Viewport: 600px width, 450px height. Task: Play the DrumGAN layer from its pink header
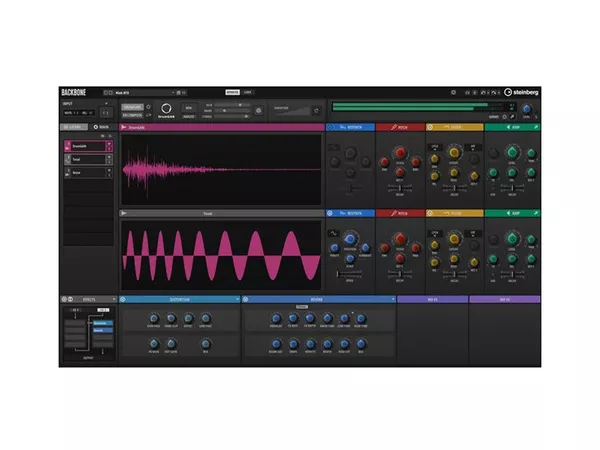(x=124, y=127)
